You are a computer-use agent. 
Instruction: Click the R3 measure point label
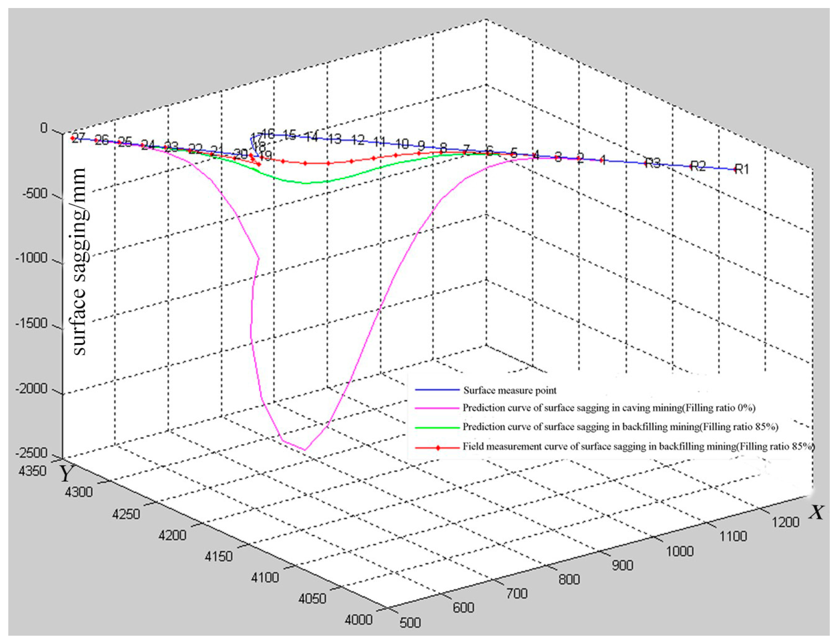653,163
